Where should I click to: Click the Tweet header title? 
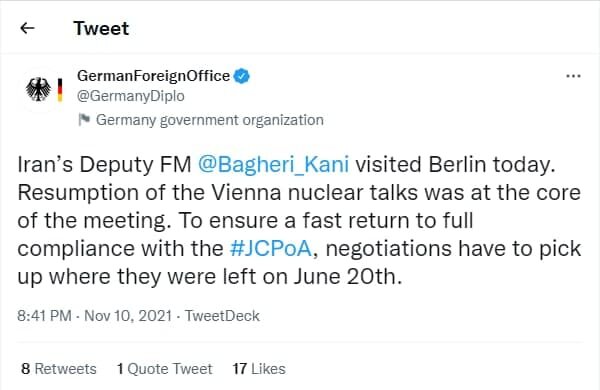point(101,28)
